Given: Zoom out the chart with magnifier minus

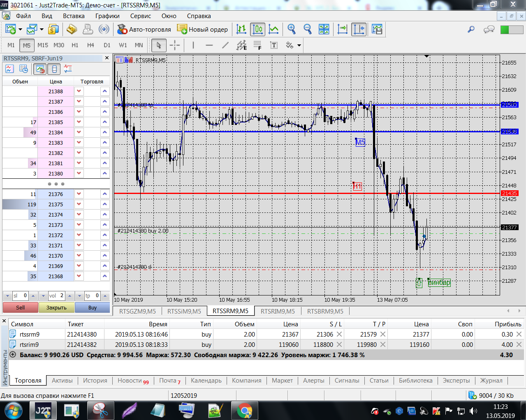Looking at the screenshot, I should point(308,29).
